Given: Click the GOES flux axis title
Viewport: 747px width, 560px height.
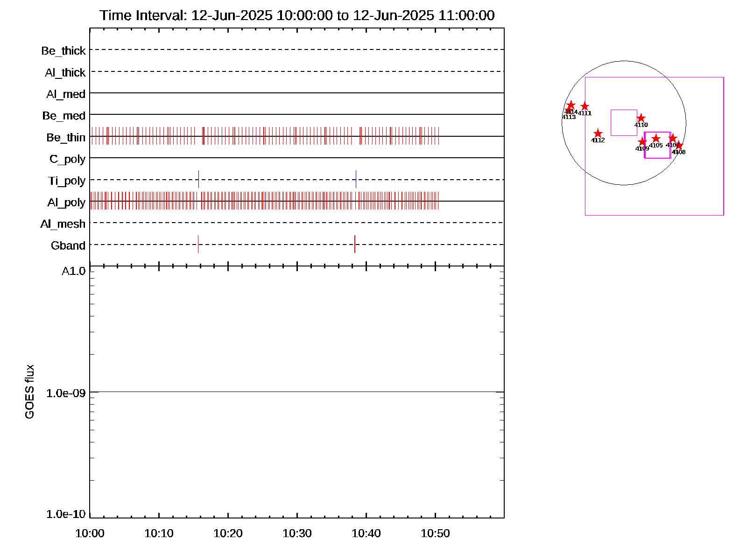Looking at the screenshot, I should (30, 392).
